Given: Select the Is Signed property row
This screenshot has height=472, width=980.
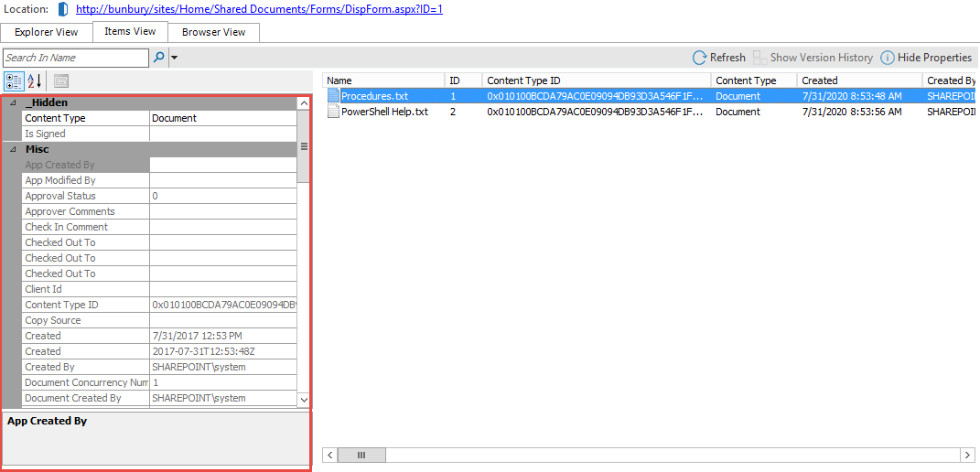Looking at the screenshot, I should 159,134.
